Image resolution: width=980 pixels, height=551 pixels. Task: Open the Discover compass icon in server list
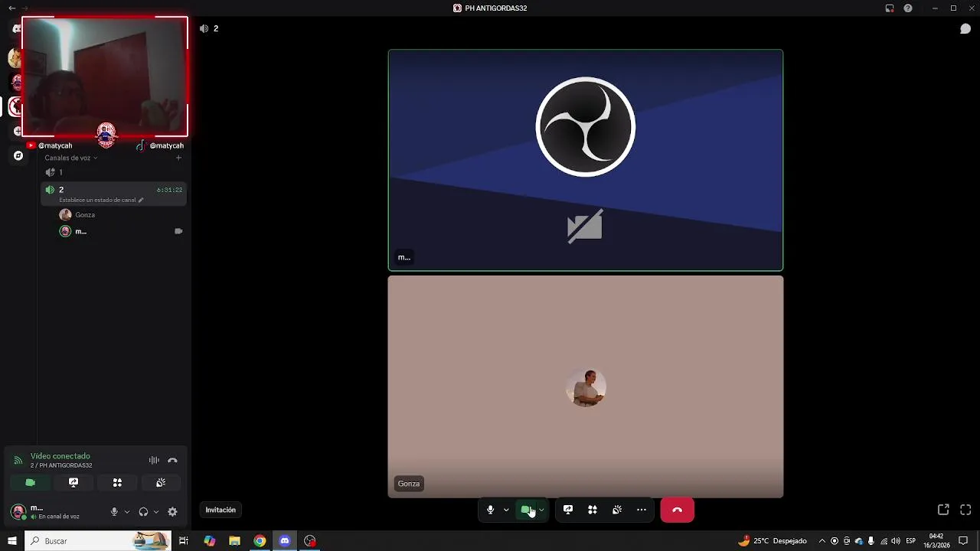point(18,155)
